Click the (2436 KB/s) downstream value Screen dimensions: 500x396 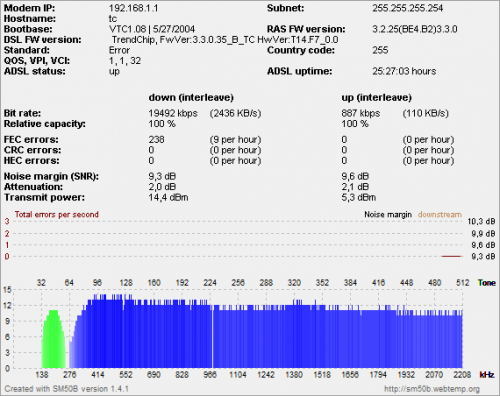point(235,113)
